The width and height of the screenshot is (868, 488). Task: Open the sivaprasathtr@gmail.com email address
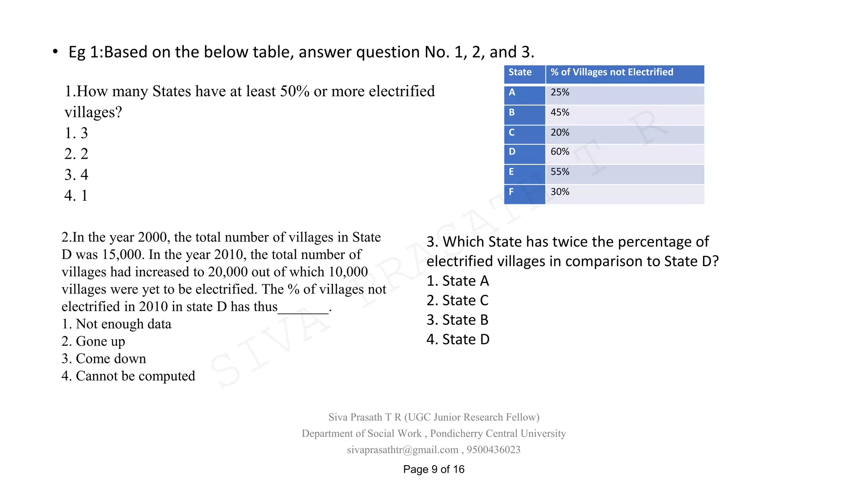(402, 450)
